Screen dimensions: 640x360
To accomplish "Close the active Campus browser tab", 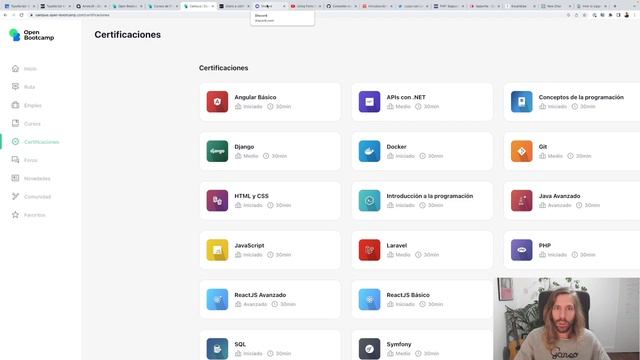I will point(213,6).
